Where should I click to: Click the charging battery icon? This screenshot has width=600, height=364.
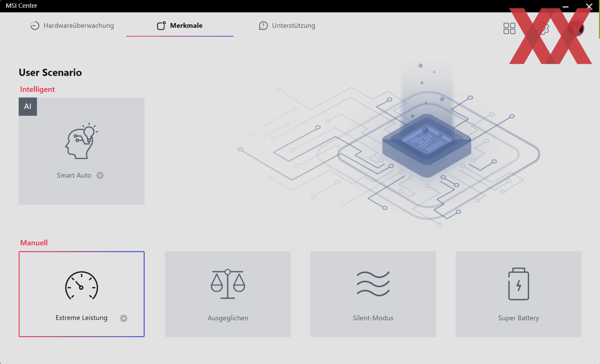[518, 284]
